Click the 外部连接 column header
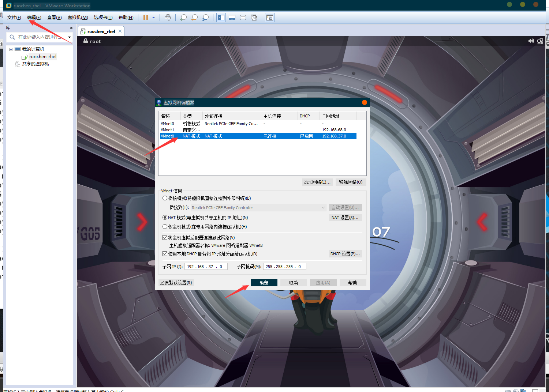The height and width of the screenshot is (392, 549). click(232, 116)
